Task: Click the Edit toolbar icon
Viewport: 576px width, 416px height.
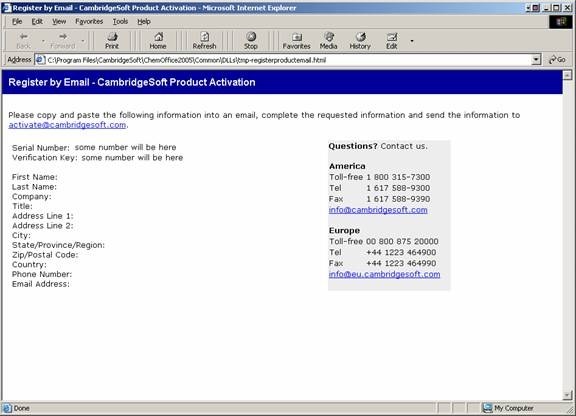Action: point(392,40)
